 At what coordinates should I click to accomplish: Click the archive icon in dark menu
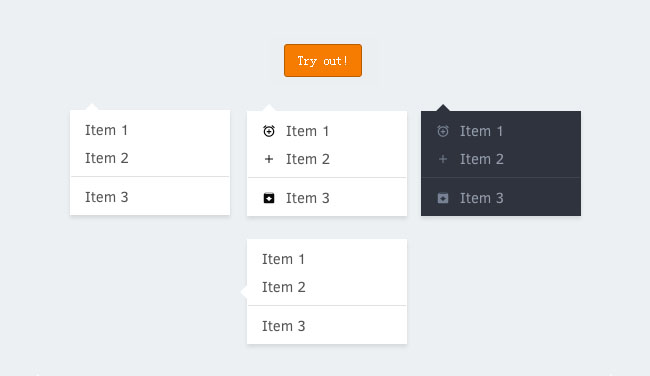click(x=443, y=198)
